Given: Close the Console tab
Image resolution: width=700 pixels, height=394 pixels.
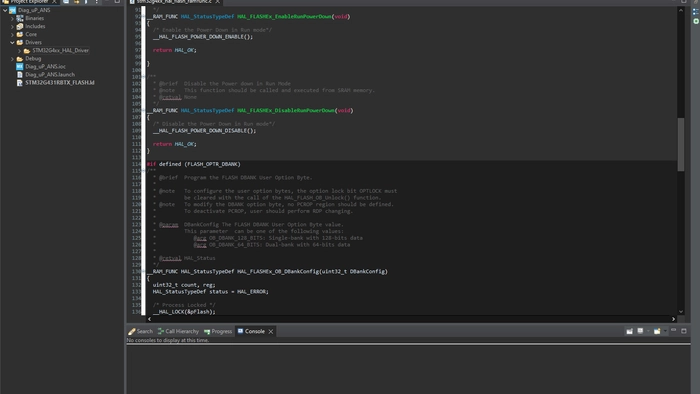Looking at the screenshot, I should (271, 332).
